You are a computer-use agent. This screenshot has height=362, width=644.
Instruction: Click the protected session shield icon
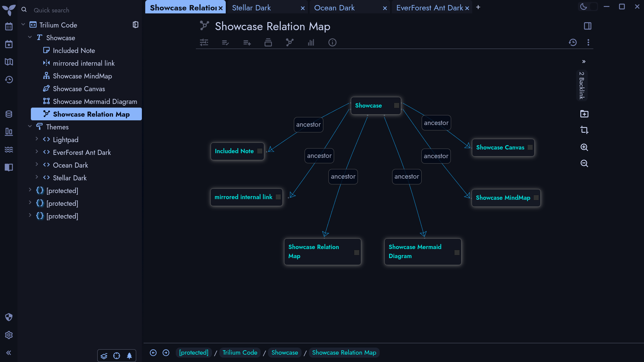9,317
